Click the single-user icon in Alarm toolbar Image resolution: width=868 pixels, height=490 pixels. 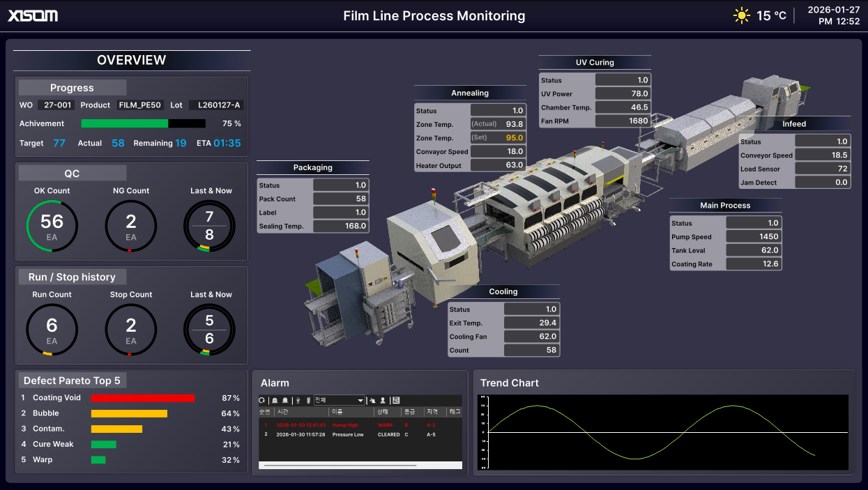point(383,401)
